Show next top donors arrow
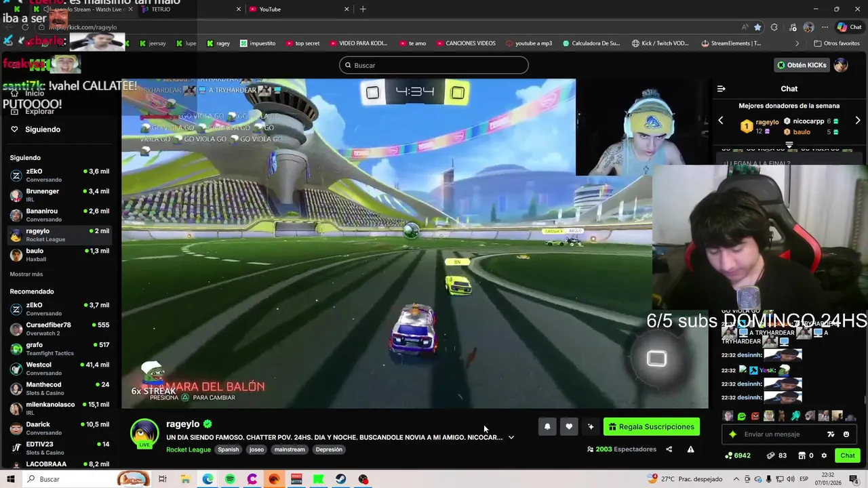The width and height of the screenshot is (868, 488). [858, 121]
